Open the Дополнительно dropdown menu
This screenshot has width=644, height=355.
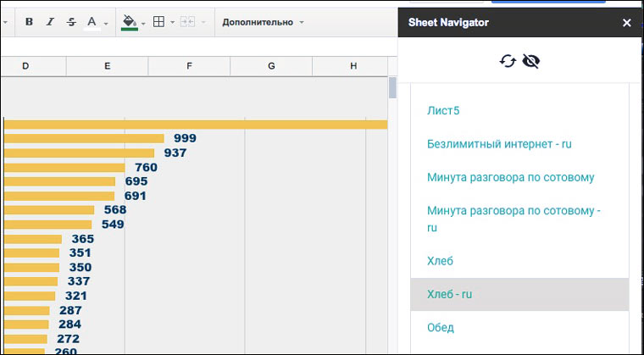(263, 22)
